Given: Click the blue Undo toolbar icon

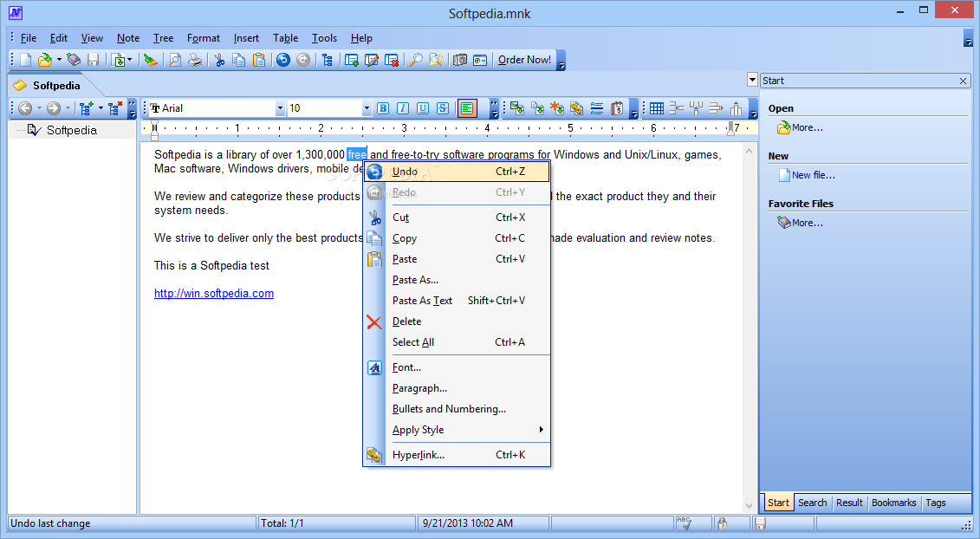Looking at the screenshot, I should (x=283, y=60).
